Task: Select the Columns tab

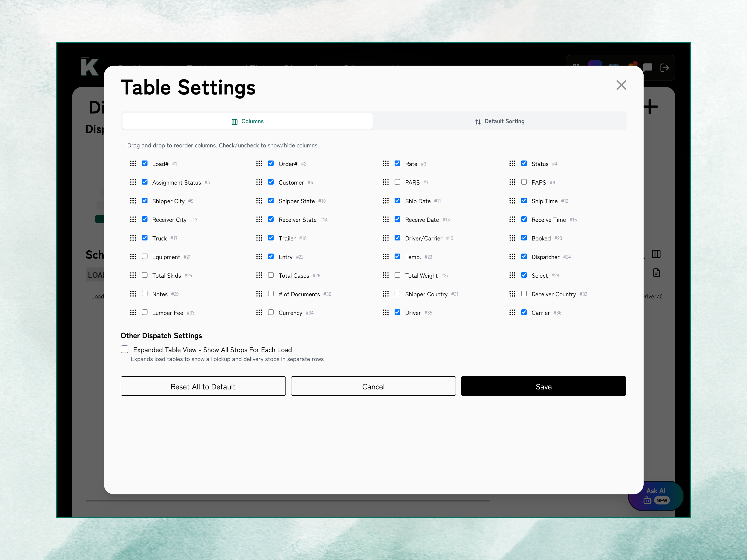Action: point(247,121)
